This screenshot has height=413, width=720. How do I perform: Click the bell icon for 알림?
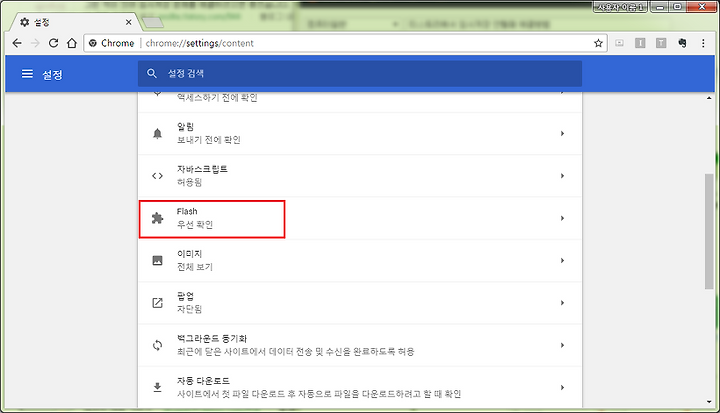click(x=158, y=134)
